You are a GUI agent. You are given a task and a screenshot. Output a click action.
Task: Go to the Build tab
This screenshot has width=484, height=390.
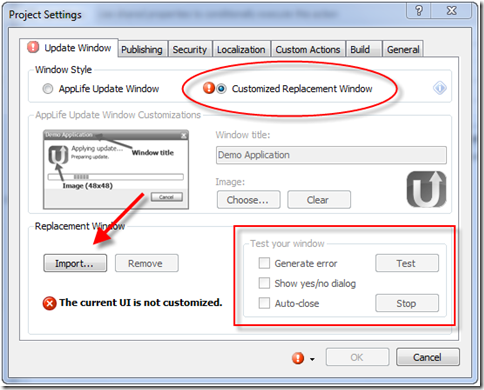click(363, 49)
